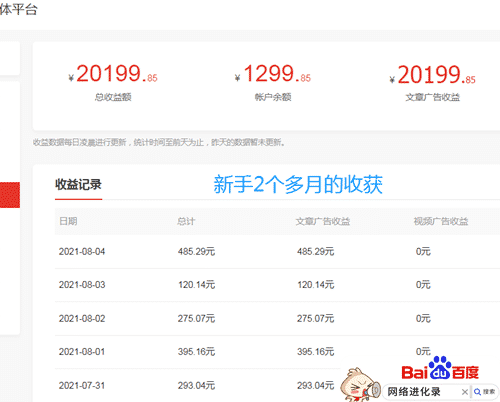Screen dimensions: 500x402
Task: Click the 总计 column header
Action: (x=186, y=221)
